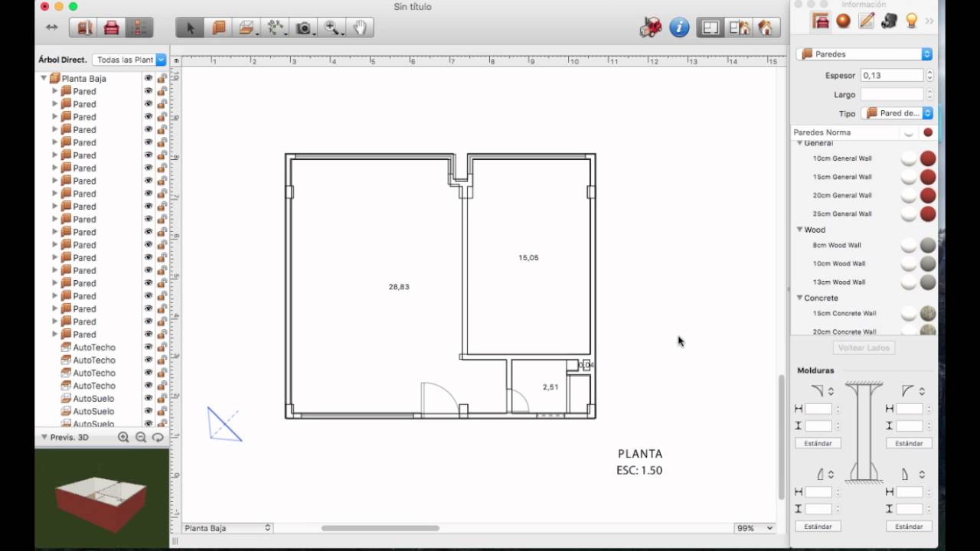Show the project tree panel icon

click(x=139, y=28)
